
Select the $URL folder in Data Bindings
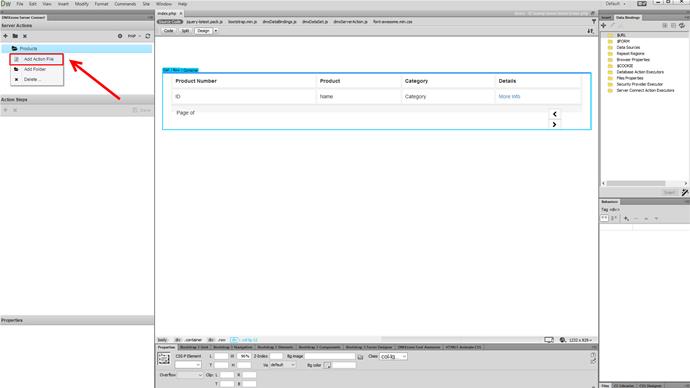621,35
